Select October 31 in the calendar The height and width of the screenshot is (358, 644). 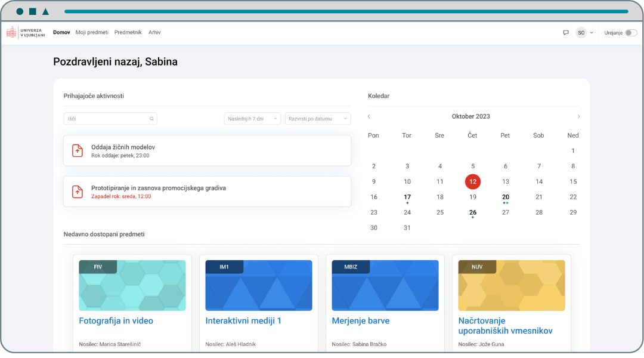[x=407, y=228]
